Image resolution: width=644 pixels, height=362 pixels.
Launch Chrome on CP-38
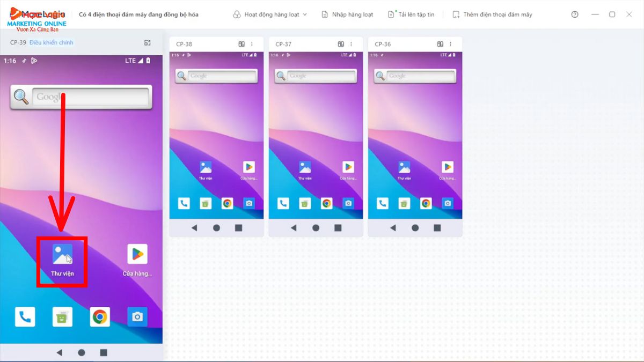228,203
